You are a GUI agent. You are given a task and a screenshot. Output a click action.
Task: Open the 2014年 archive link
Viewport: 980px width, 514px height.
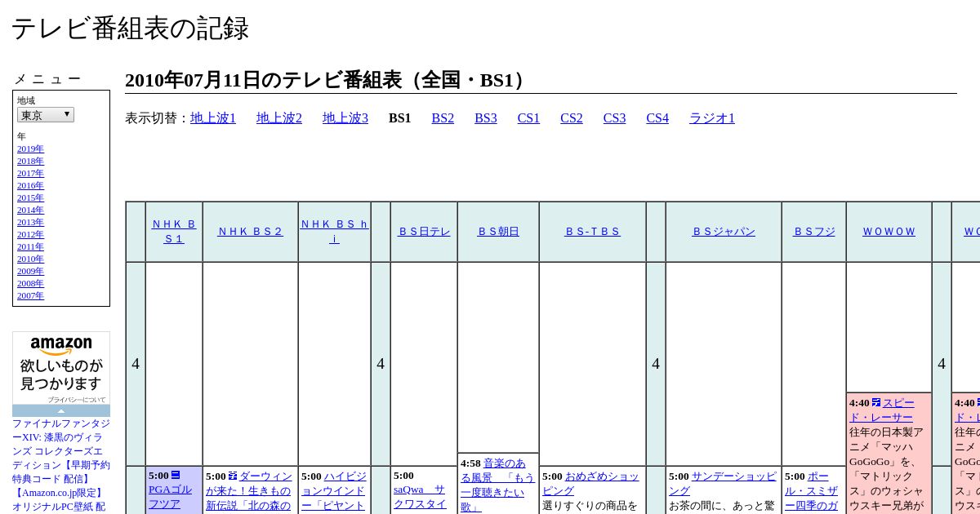click(x=30, y=210)
